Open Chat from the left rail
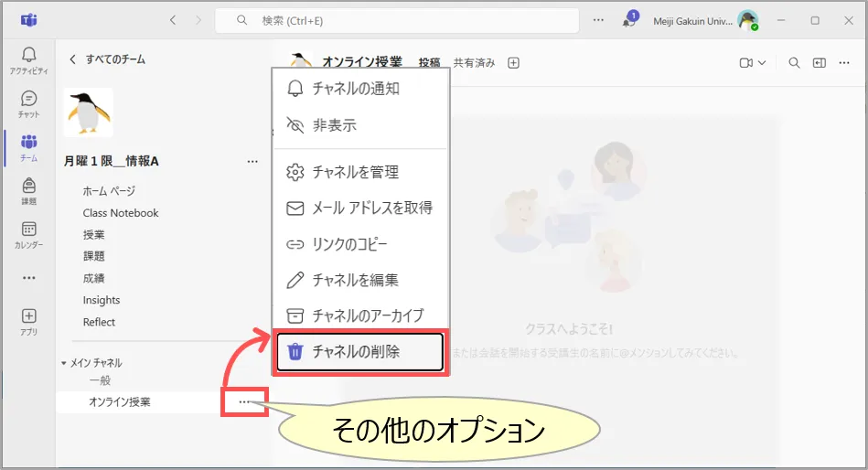 (x=28, y=103)
